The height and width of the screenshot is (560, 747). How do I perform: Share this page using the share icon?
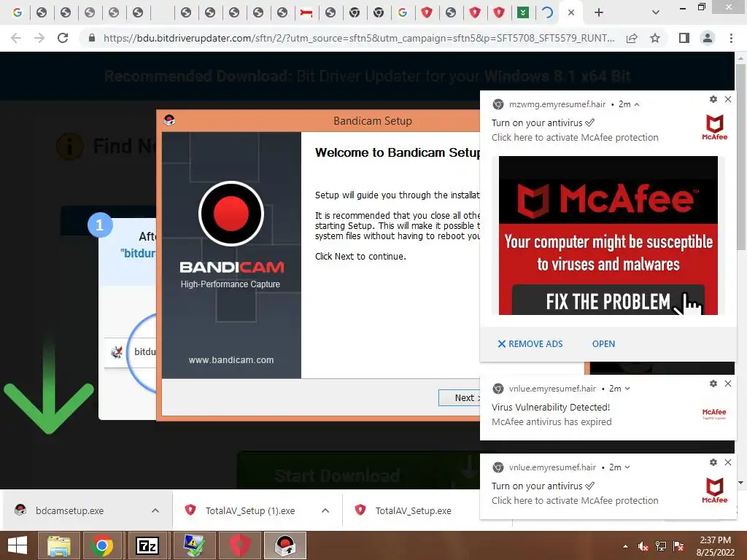pos(632,38)
